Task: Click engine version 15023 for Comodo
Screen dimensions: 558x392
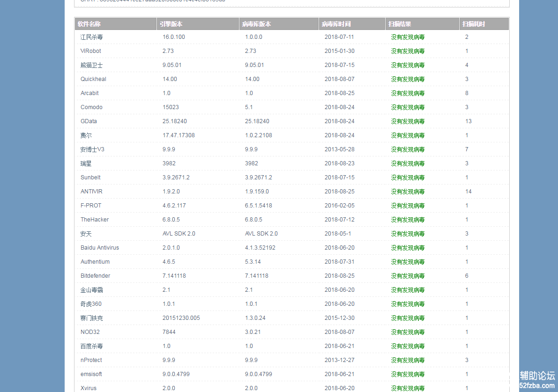Action: 171,107
